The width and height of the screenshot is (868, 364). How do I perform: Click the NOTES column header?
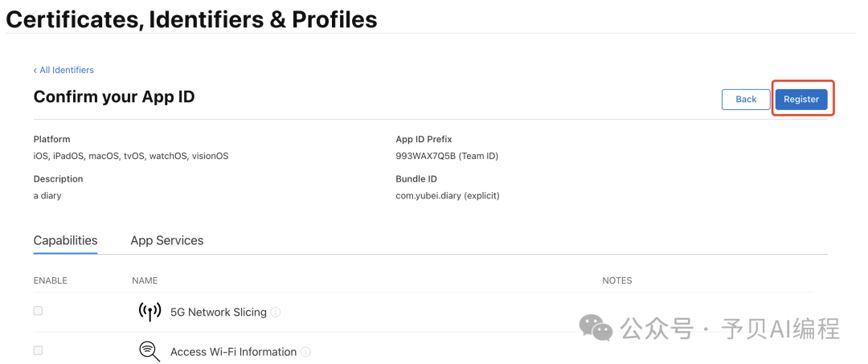[x=616, y=280]
